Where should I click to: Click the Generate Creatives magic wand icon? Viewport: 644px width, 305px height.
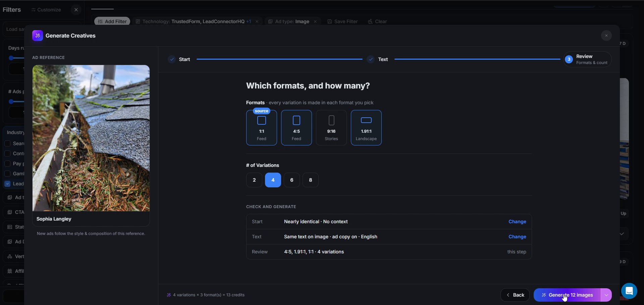[38, 36]
